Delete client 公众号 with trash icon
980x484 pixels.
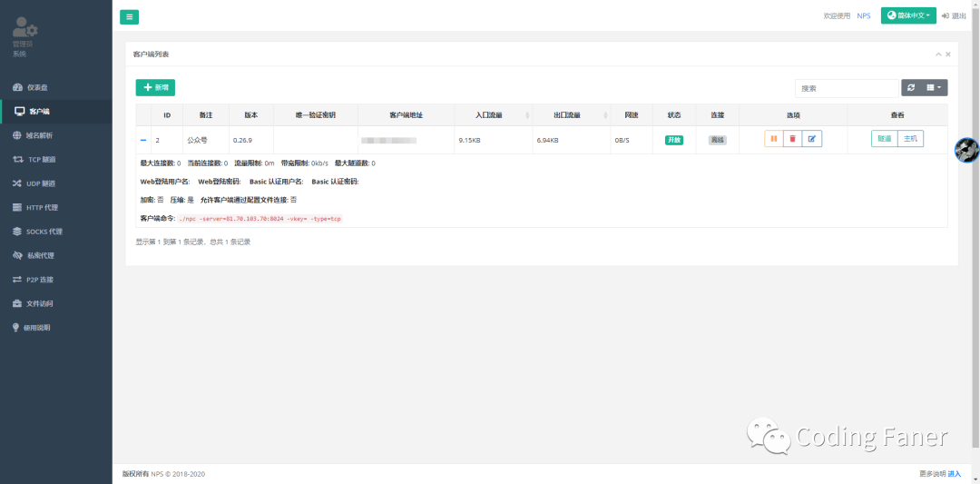[792, 139]
